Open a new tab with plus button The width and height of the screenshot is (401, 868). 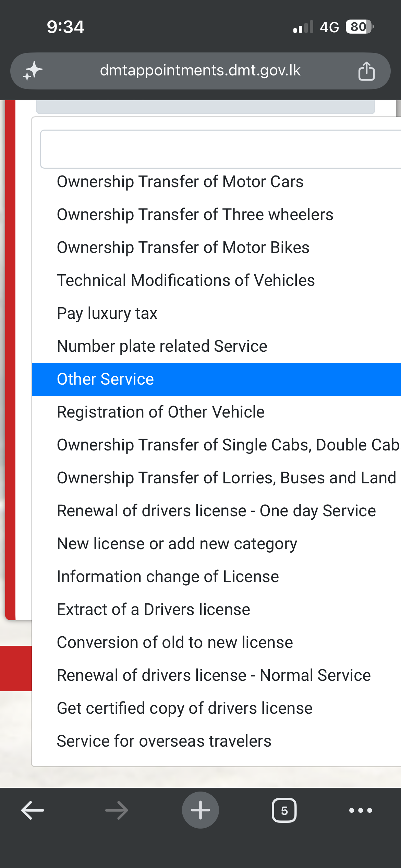click(200, 810)
